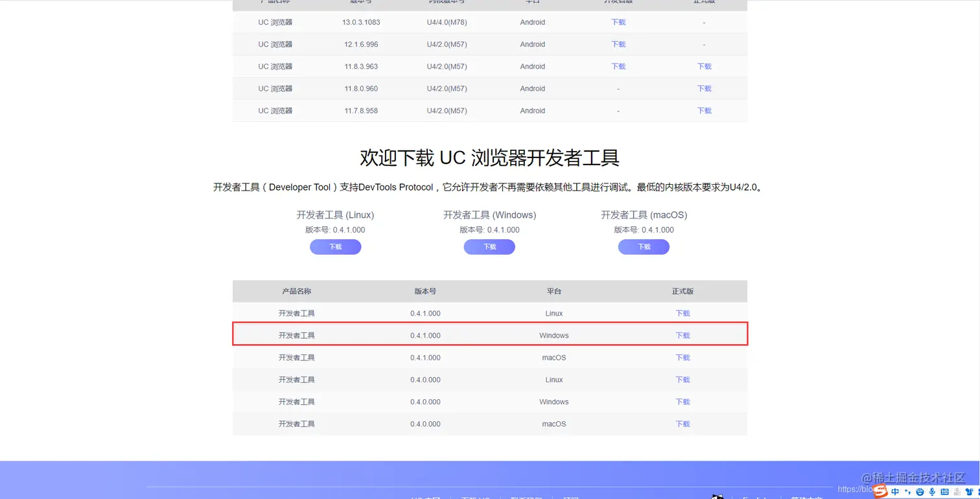Screen dimensions: 980x499
Task: Click kernel version cell U4/4.0(M78)
Action: pyautogui.click(x=447, y=22)
